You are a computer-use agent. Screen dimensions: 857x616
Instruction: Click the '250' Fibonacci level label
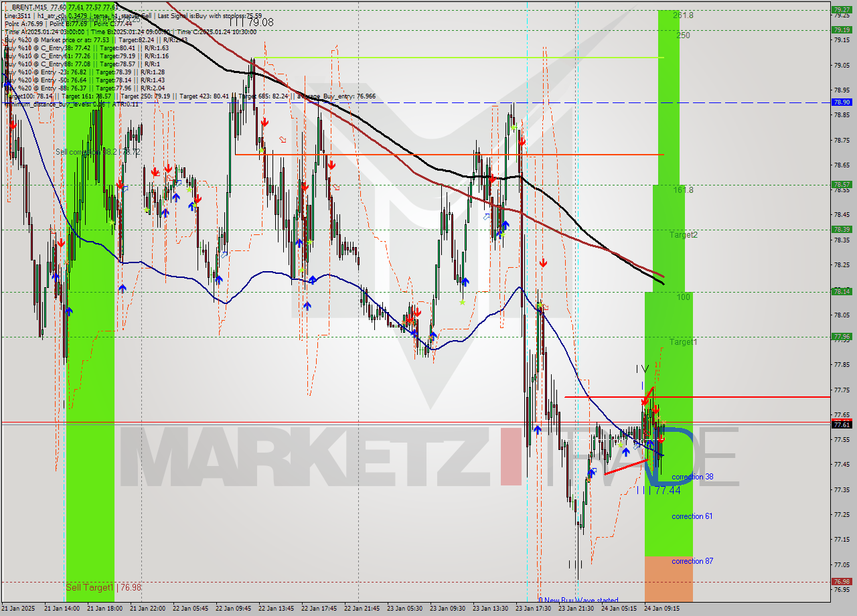[683, 35]
